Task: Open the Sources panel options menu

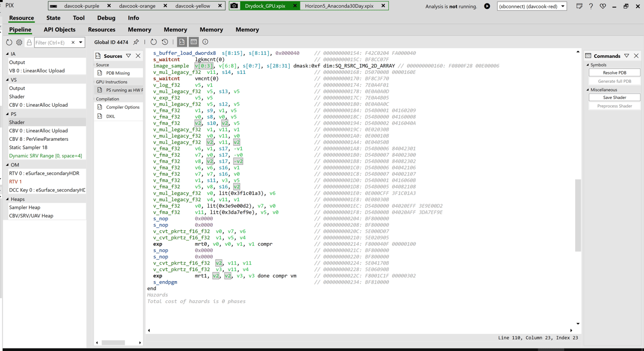Action: pos(128,56)
